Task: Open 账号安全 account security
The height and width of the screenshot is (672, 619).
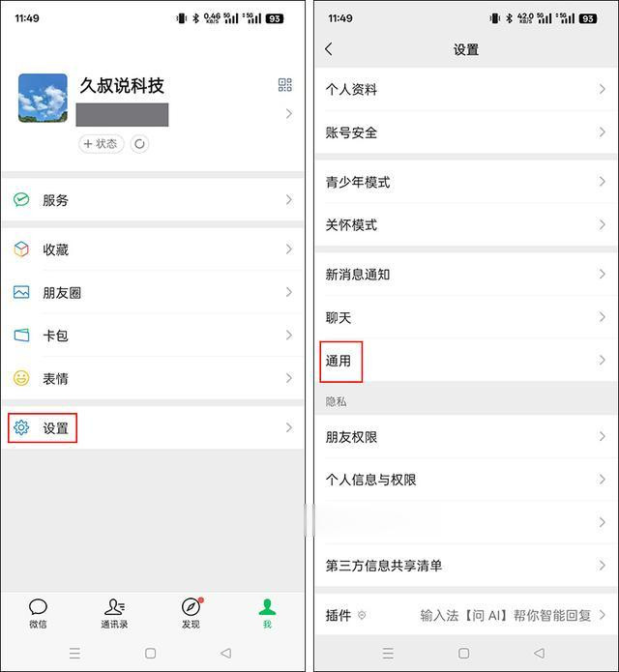Action: pos(466,132)
